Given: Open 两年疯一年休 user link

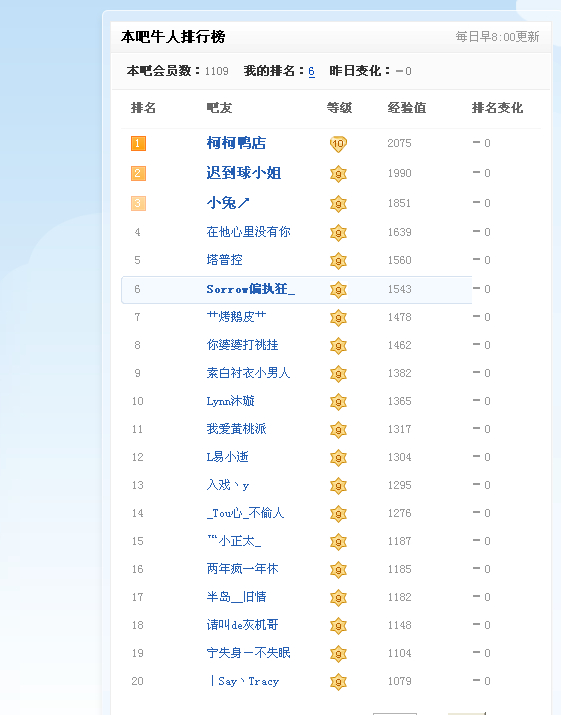Looking at the screenshot, I should point(242,569).
